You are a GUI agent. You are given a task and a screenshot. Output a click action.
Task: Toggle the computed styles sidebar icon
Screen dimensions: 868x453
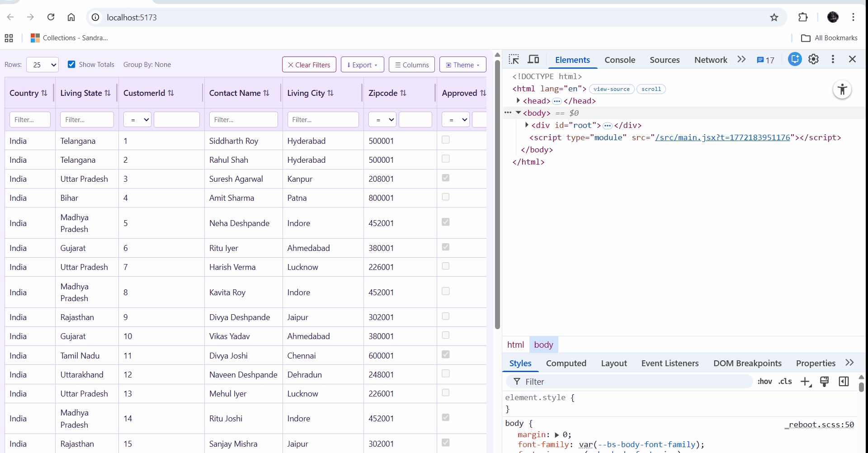coord(844,382)
